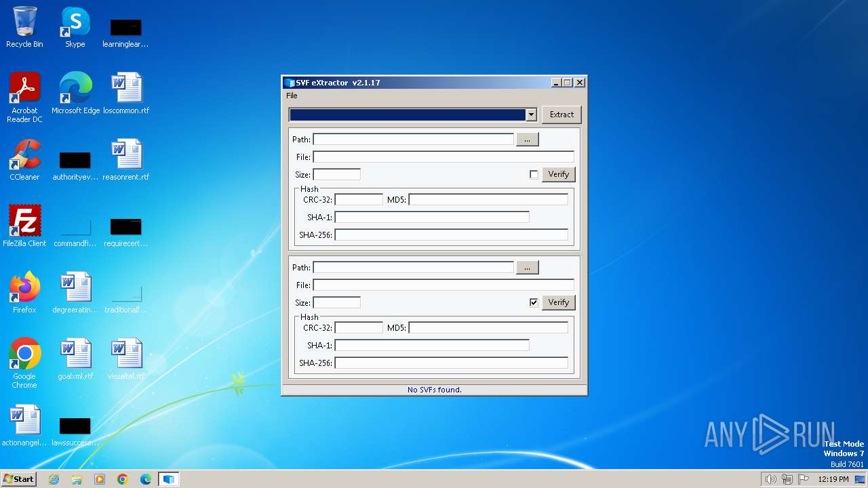The height and width of the screenshot is (488, 868).
Task: Click the upper MD5 hash field
Action: pos(488,199)
